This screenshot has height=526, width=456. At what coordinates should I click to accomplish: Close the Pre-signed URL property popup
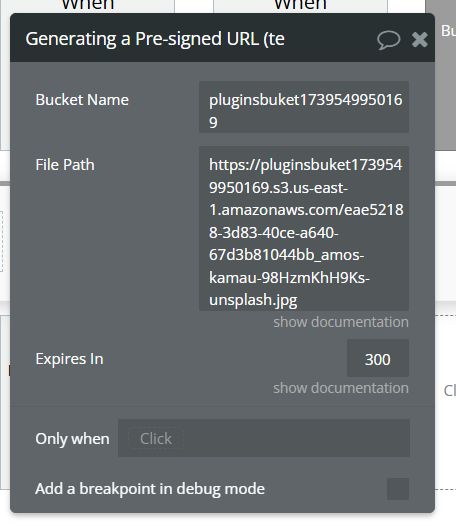point(419,40)
